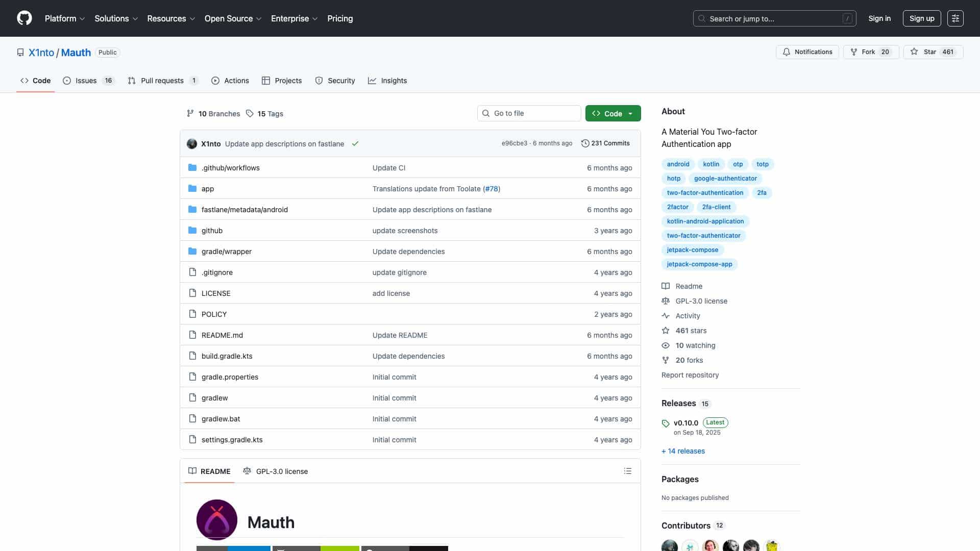Focus the Go to file field
Viewport: 980px width, 551px height.
(529, 113)
